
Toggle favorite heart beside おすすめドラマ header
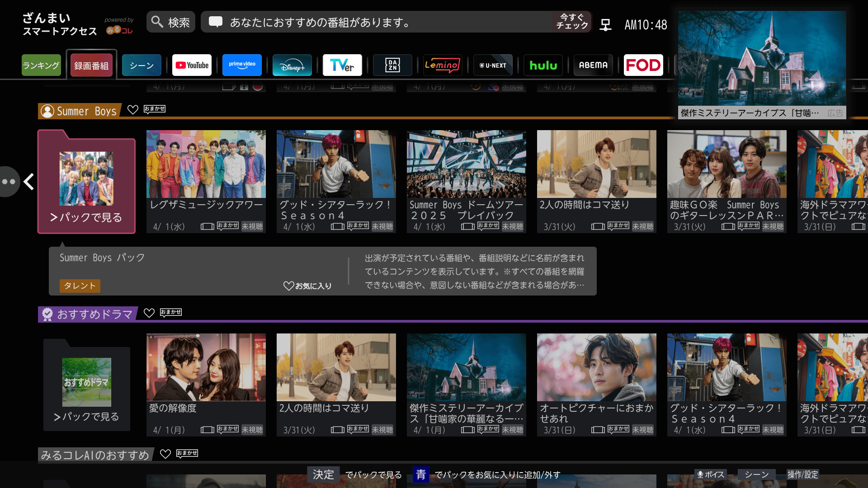149,313
